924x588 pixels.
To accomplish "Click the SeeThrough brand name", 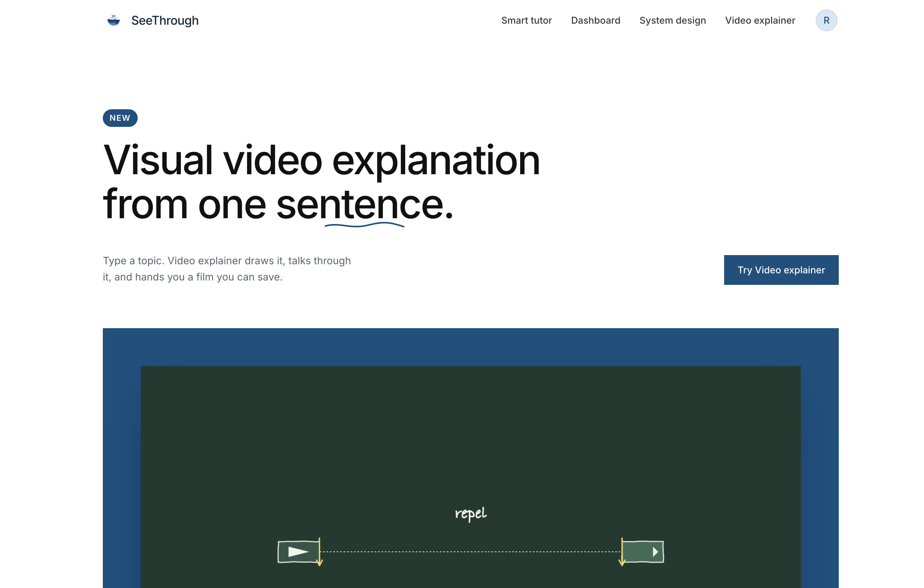I will pos(165,20).
